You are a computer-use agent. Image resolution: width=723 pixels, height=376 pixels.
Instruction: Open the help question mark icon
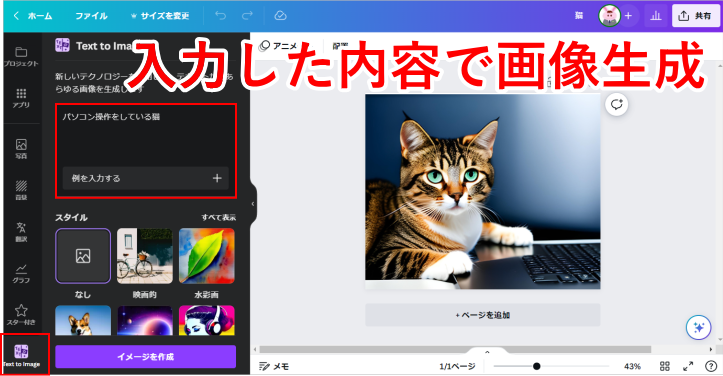pos(711,366)
